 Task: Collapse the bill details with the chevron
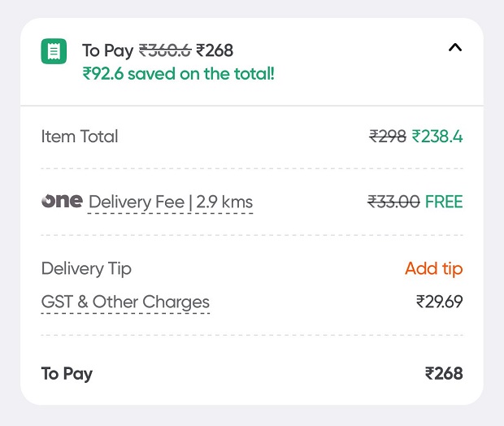pos(455,47)
